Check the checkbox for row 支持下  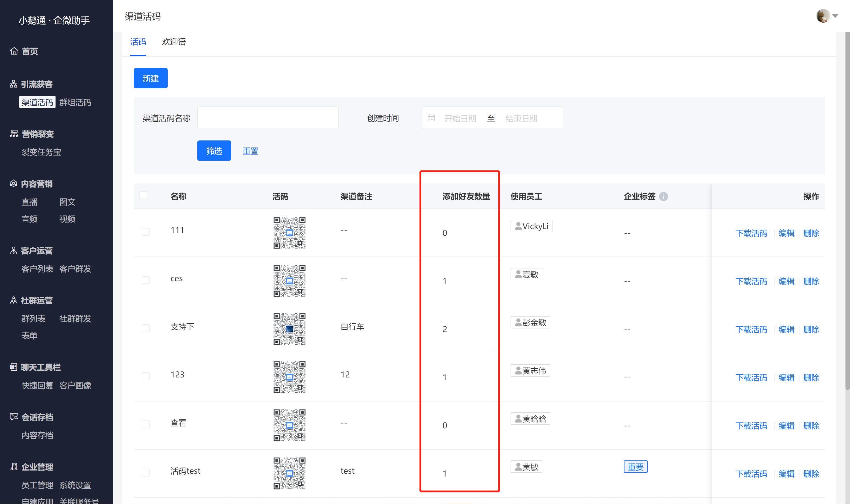(x=145, y=328)
